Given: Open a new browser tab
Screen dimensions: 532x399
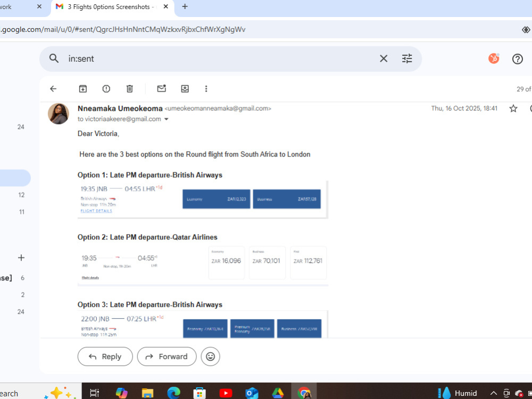Looking at the screenshot, I should point(185,6).
